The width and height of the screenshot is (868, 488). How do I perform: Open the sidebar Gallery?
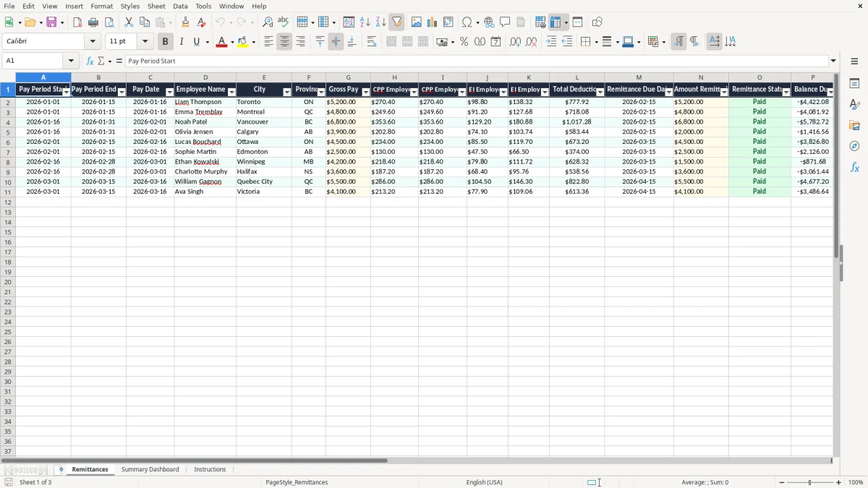point(854,125)
